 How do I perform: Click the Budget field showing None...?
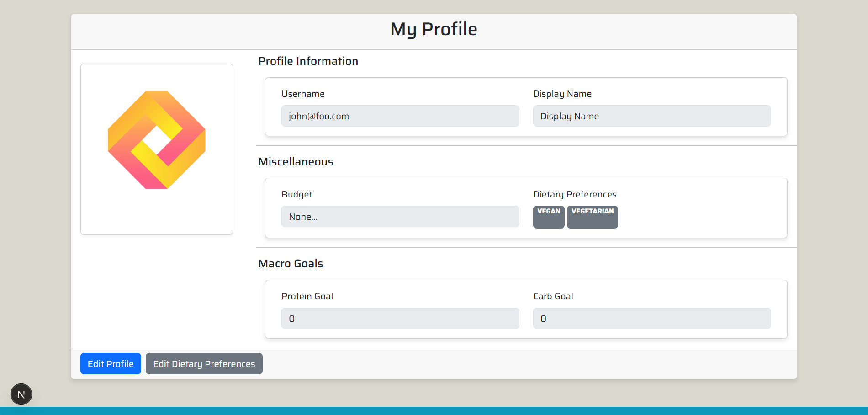click(x=400, y=216)
